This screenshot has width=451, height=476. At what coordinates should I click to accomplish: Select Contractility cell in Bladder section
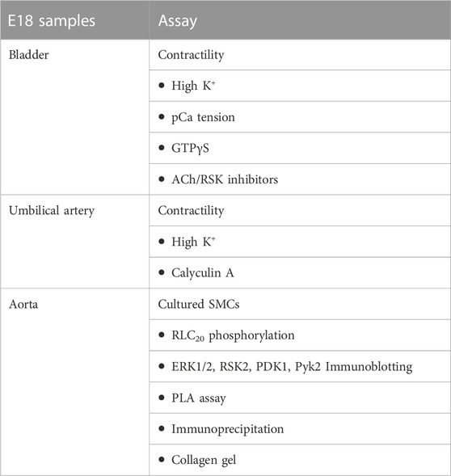[x=300, y=55]
